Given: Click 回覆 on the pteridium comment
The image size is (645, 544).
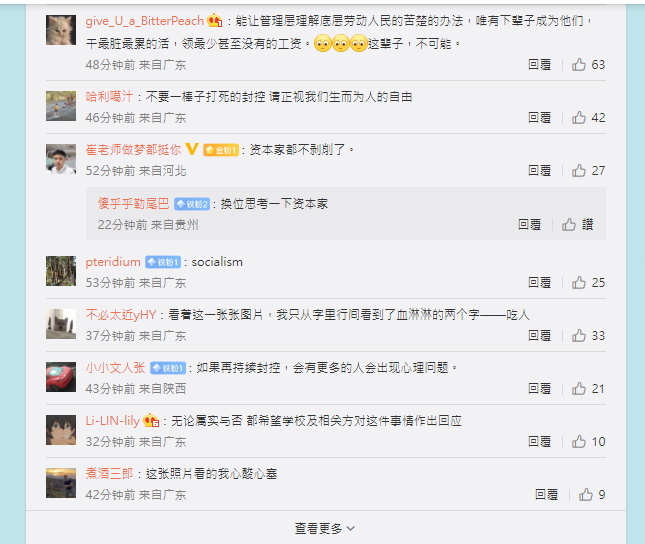Looking at the screenshot, I should 540,282.
